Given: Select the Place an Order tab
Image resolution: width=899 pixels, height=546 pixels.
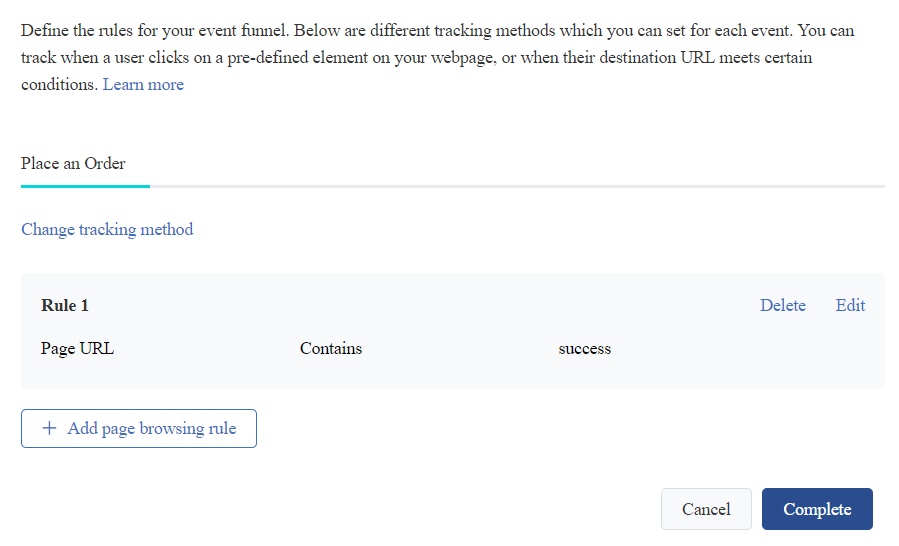Looking at the screenshot, I should click(x=73, y=163).
